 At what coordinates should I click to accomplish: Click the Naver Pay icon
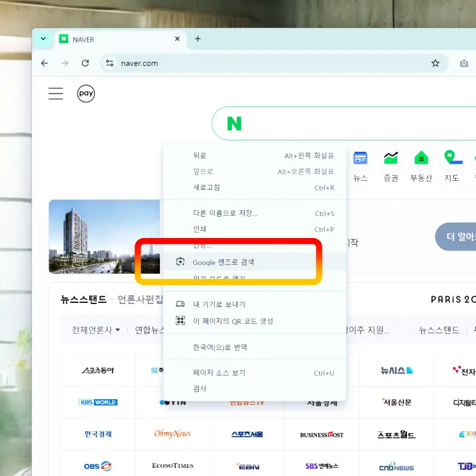[86, 93]
